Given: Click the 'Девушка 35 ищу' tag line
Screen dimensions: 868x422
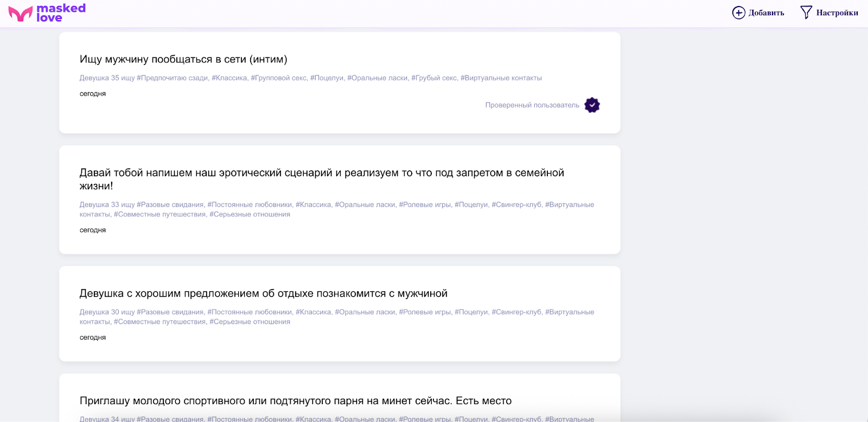Looking at the screenshot, I should click(x=311, y=78).
